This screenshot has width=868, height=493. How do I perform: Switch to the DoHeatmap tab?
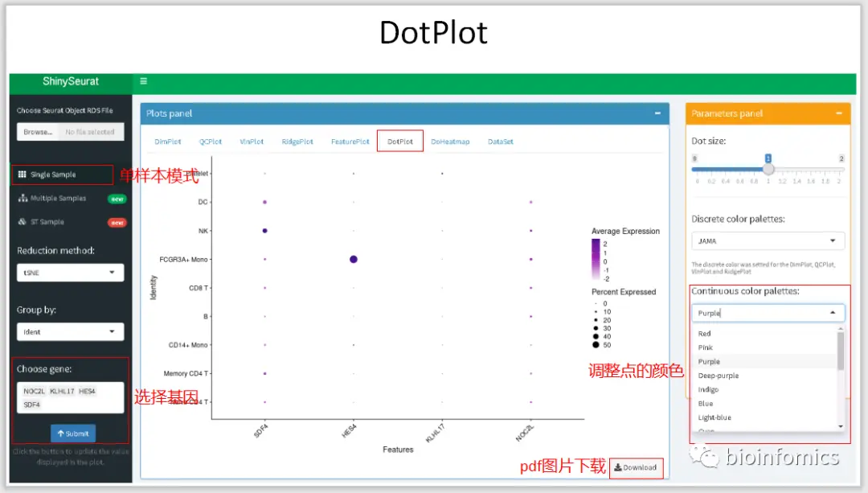tap(450, 142)
